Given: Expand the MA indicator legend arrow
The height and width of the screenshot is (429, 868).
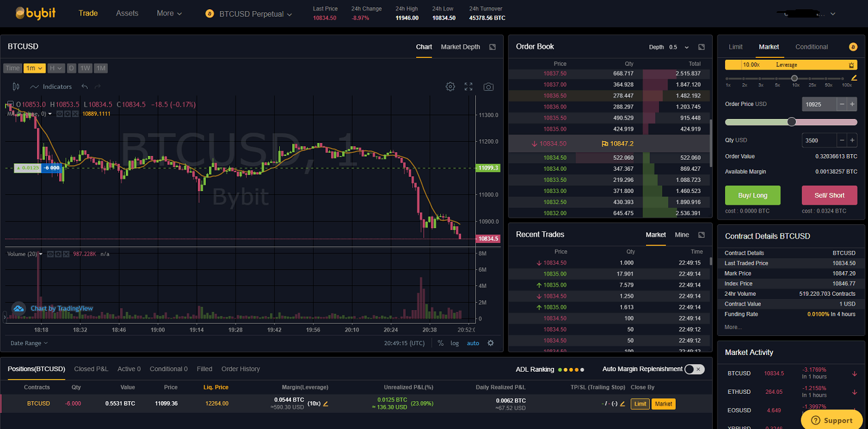Looking at the screenshot, I should click(x=51, y=113).
